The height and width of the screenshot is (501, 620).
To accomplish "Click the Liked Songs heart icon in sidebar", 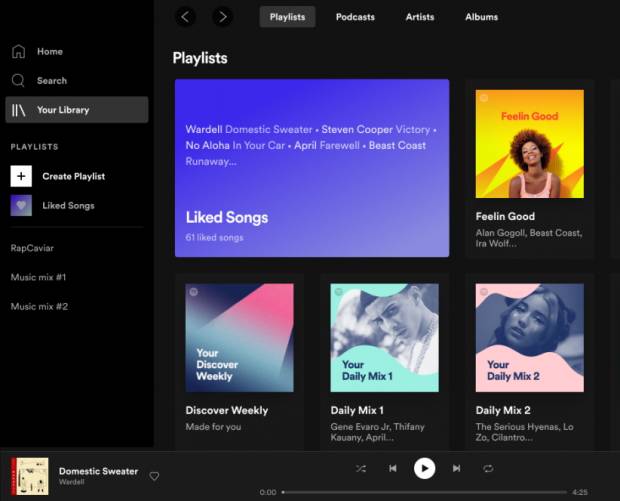I will pyautogui.click(x=21, y=205).
